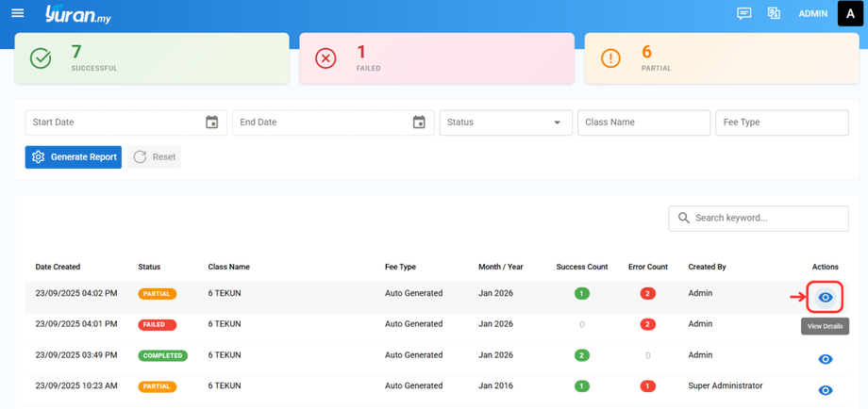Click the language translate icon in header
The image size is (868, 409).
pyautogui.click(x=774, y=13)
